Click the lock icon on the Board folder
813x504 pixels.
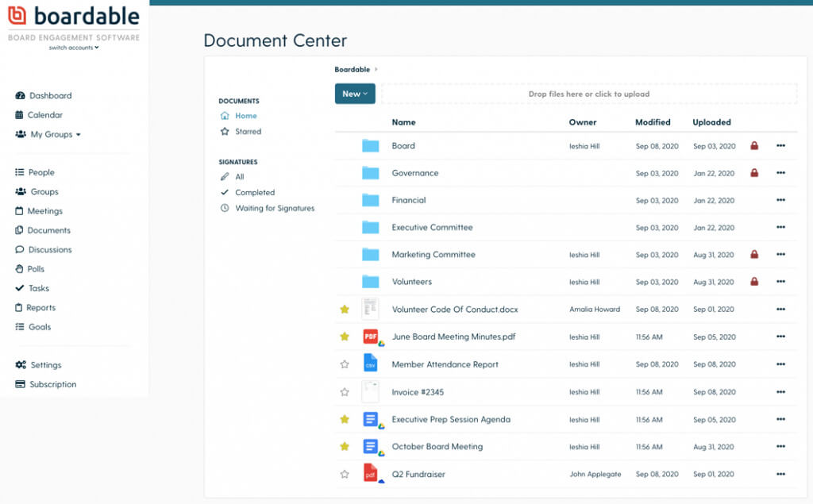pos(753,146)
